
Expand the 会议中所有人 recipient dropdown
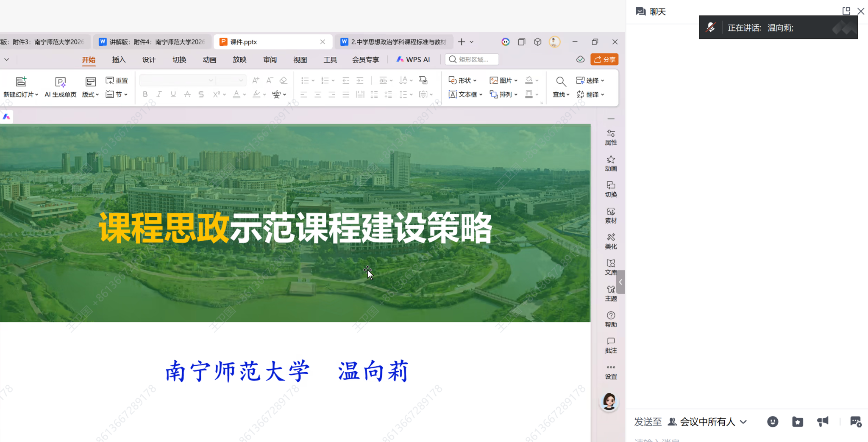click(x=743, y=422)
